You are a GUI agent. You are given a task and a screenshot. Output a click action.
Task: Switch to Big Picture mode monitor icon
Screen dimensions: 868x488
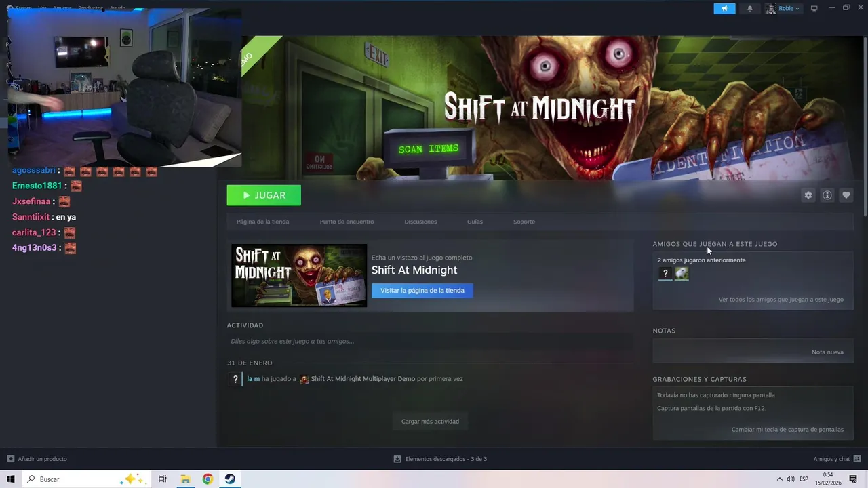click(814, 8)
